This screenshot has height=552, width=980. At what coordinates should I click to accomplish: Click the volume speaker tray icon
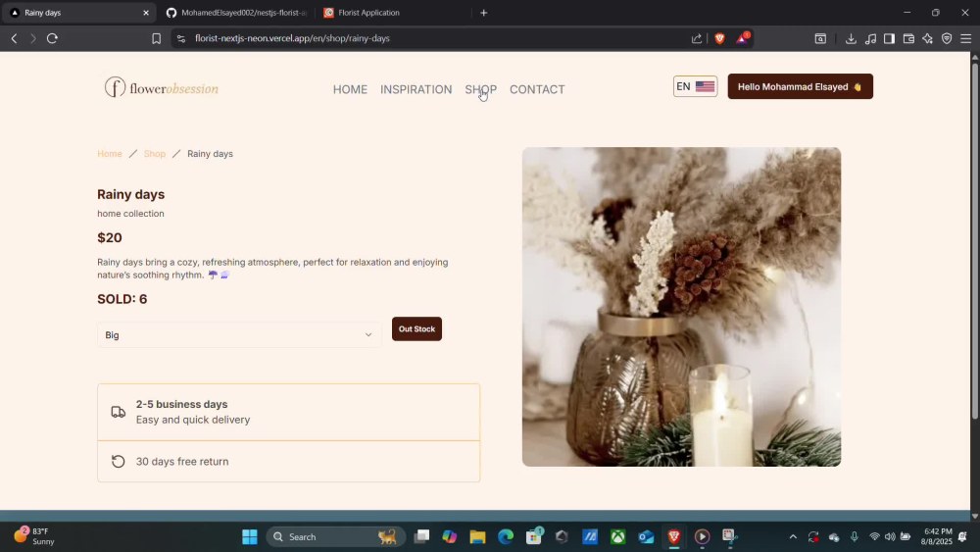(890, 536)
